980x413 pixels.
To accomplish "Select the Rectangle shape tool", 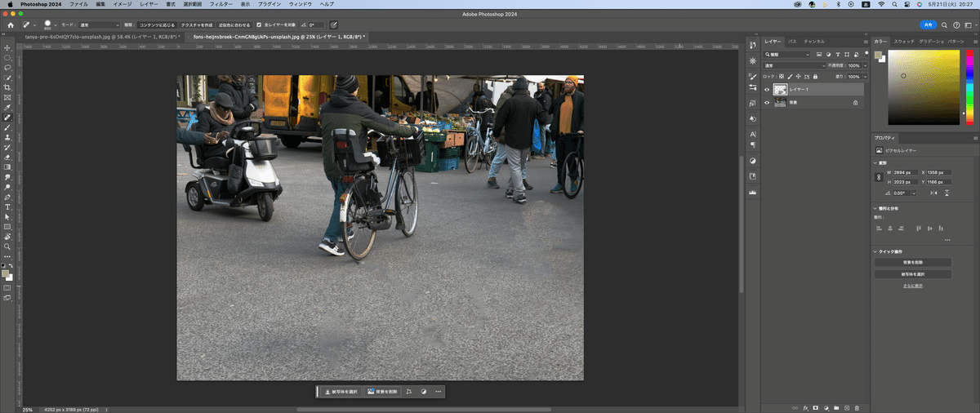I will pos(7,226).
